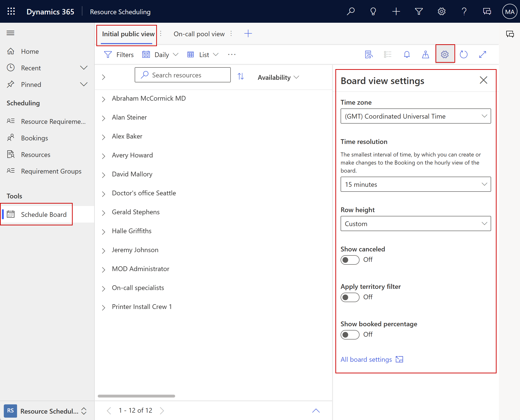The width and height of the screenshot is (520, 420).
Task: Click the Schedule Board filter icon
Action: pos(108,54)
